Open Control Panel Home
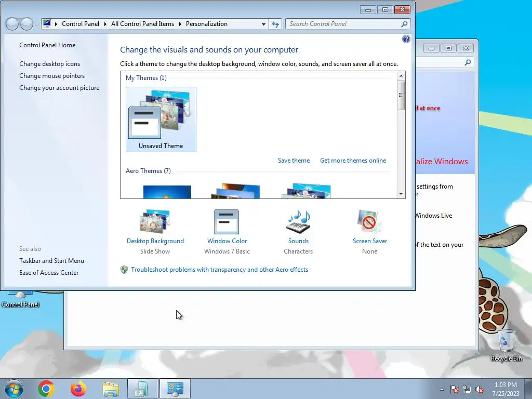The image size is (532, 399). [x=47, y=45]
